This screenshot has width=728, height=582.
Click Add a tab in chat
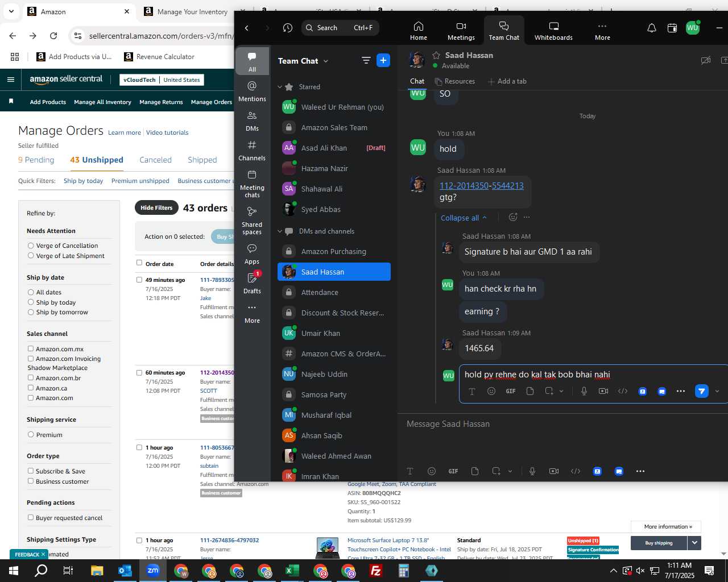[507, 81]
